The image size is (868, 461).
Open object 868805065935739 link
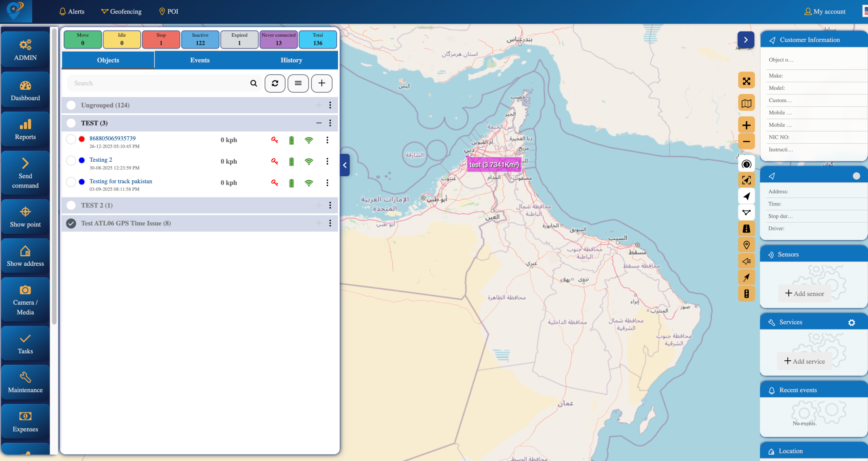coord(112,138)
